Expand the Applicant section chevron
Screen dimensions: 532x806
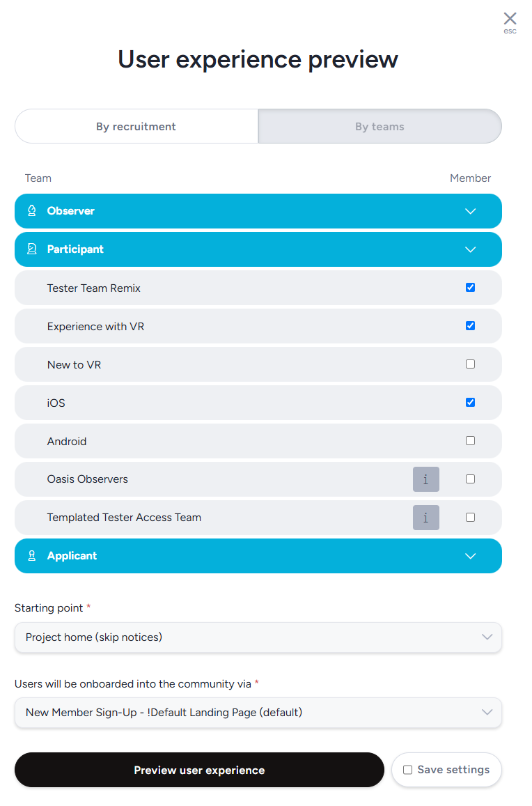coord(470,556)
